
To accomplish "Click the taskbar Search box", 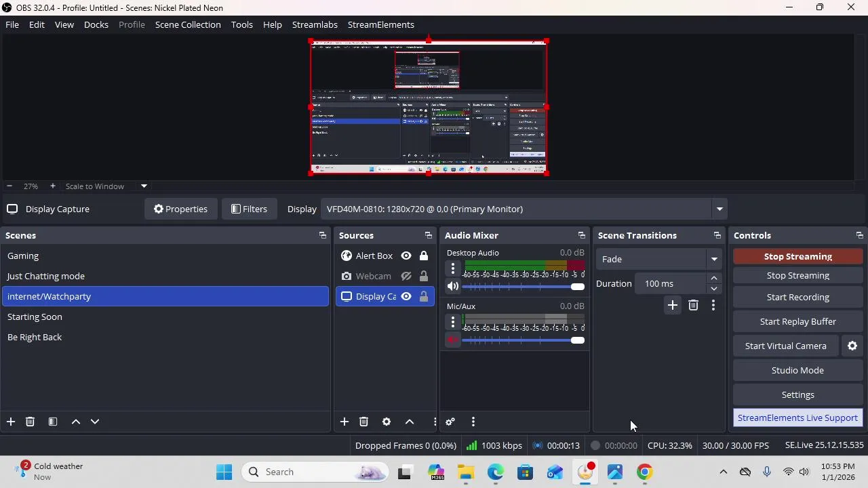I will click(x=315, y=472).
